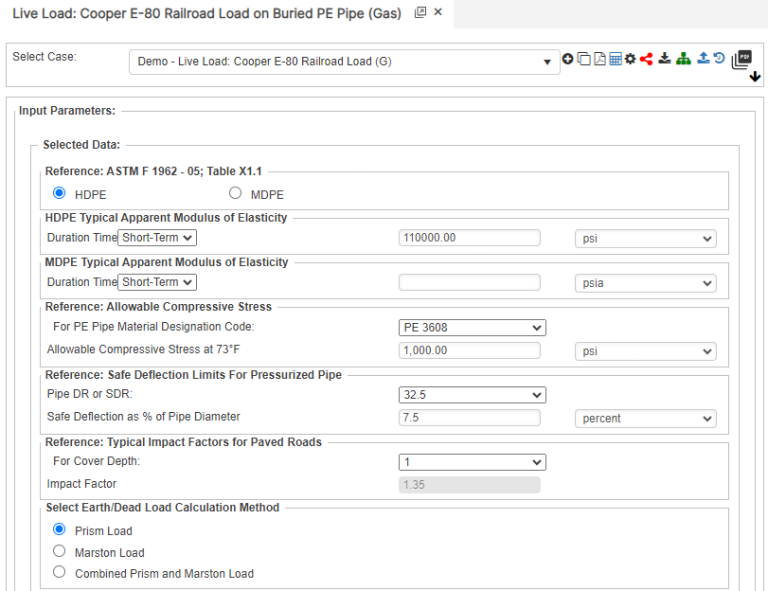768x591 pixels.
Task: Click the copy case icon
Action: coord(583,59)
